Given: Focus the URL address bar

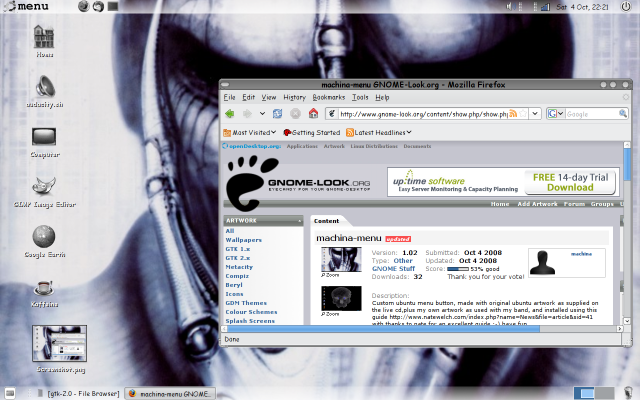Looking at the screenshot, I should pos(423,114).
